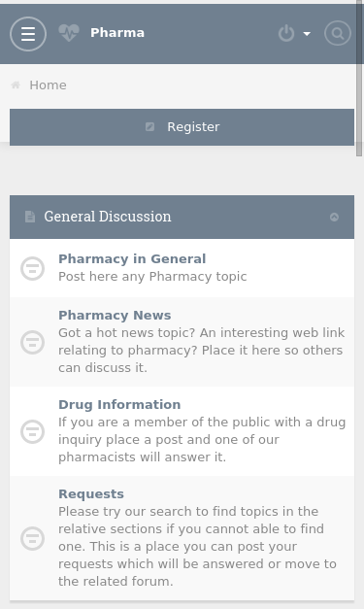Go to Home breadcrumb link
The width and height of the screenshot is (364, 609).
pyautogui.click(x=48, y=85)
